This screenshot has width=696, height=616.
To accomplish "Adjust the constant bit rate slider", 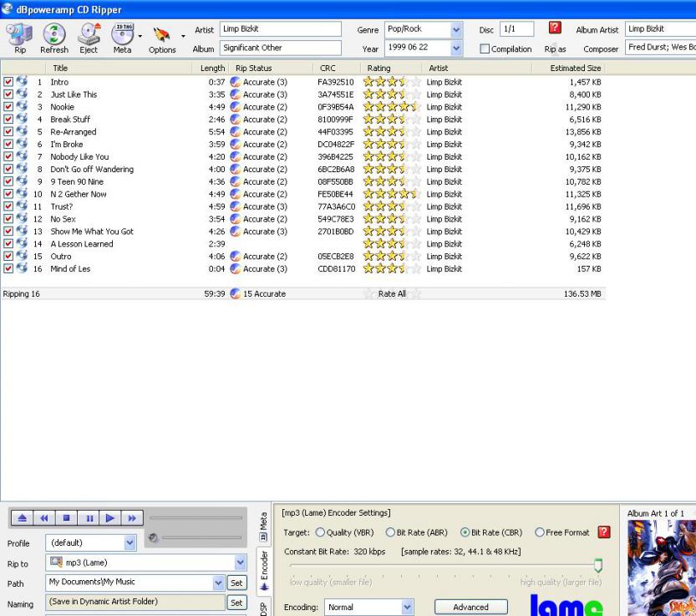I will tap(597, 567).
